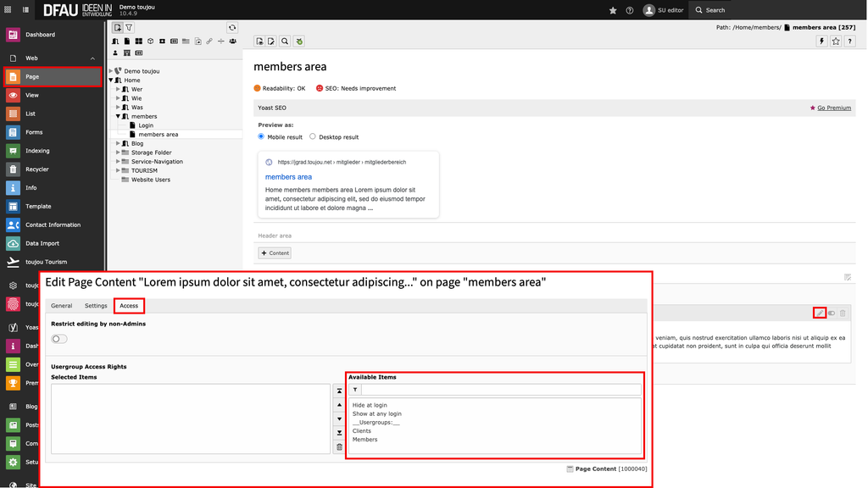This screenshot has height=488, width=868.
Task: Toggle Restrict editing by non-Admins switch
Action: coord(59,339)
